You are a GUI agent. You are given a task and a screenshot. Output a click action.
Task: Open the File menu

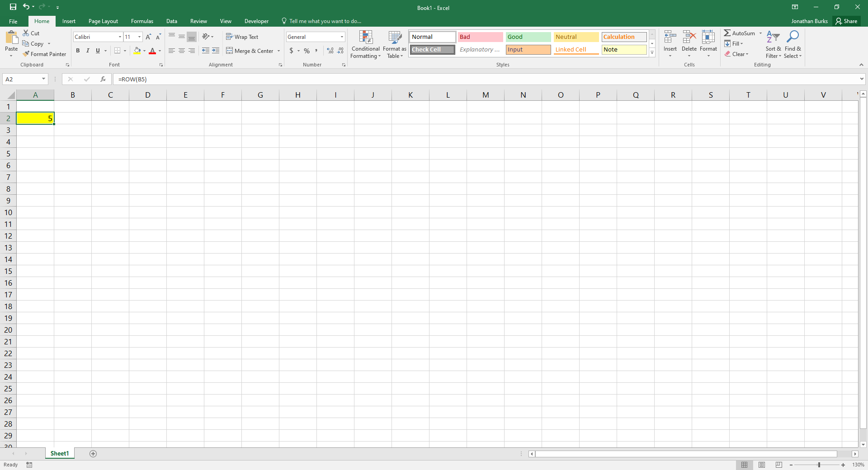pos(13,21)
